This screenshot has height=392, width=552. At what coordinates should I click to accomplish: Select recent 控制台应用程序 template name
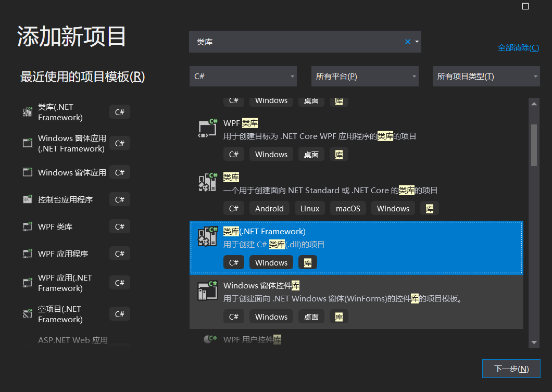(65, 199)
